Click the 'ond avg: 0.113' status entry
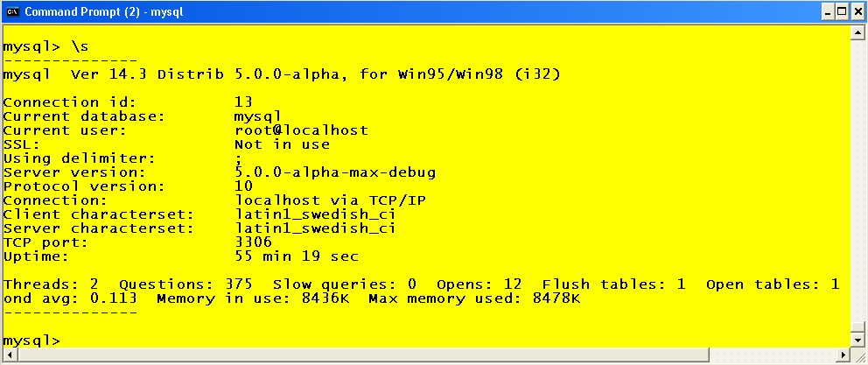The image size is (868, 365). [x=70, y=299]
